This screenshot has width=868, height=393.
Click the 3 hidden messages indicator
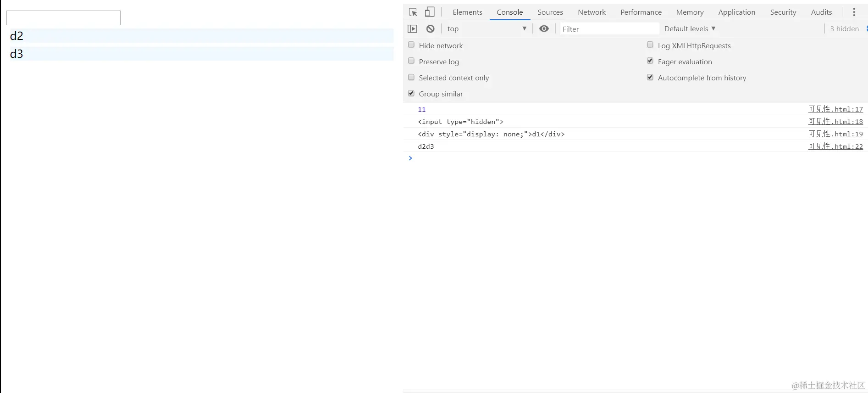coord(844,28)
